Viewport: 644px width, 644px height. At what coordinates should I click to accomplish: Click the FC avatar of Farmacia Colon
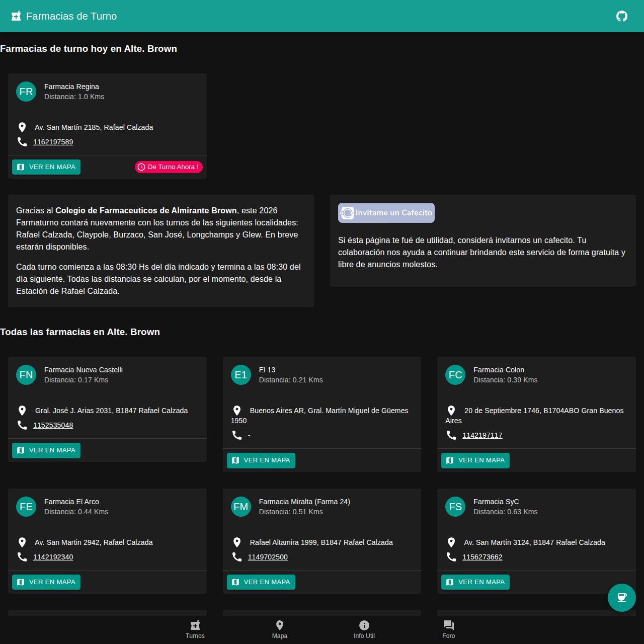click(455, 375)
